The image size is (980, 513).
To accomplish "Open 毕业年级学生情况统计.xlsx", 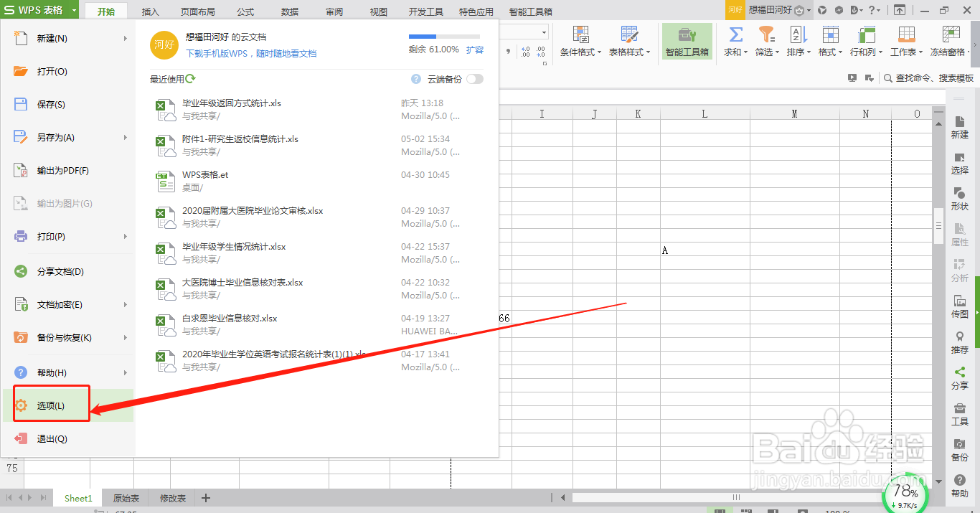I will [234, 247].
